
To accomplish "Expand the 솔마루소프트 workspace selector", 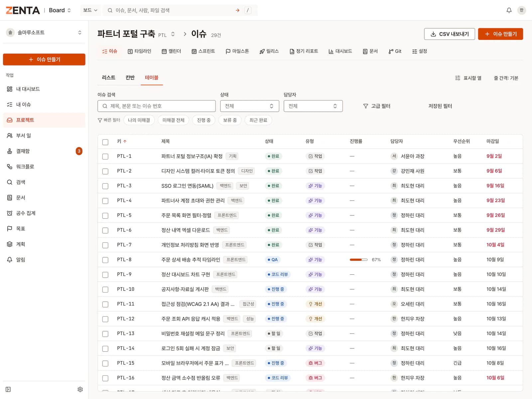I will [44, 33].
